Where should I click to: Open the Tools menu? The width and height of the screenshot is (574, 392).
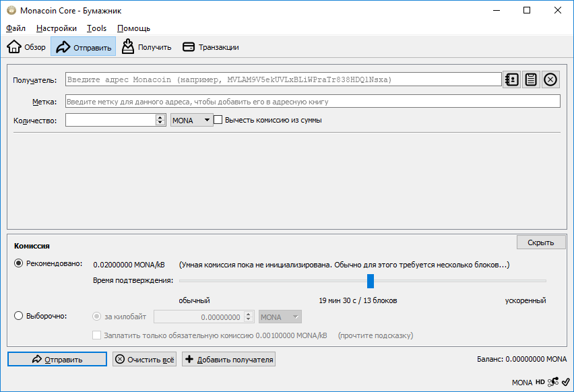tap(96, 28)
